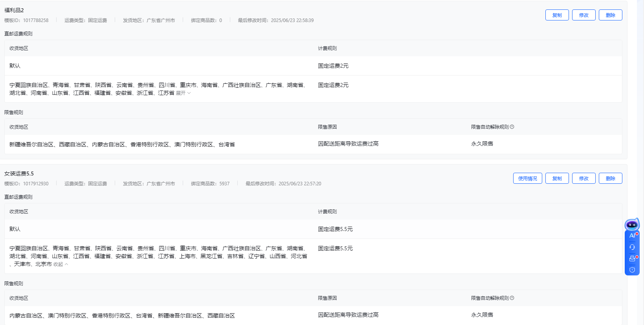This screenshot has width=644, height=325.
Task: Click 因配送距离导致运费过高 in 女装运费5.5
Action: click(x=348, y=315)
